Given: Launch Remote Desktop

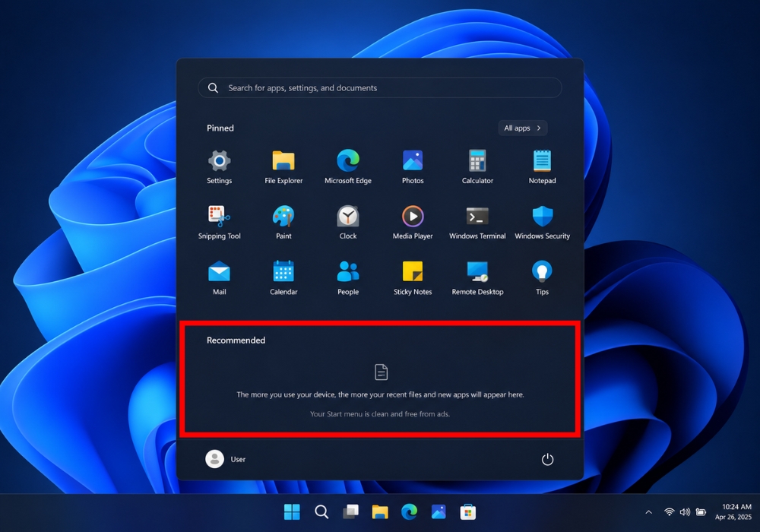Looking at the screenshot, I should pos(477,278).
